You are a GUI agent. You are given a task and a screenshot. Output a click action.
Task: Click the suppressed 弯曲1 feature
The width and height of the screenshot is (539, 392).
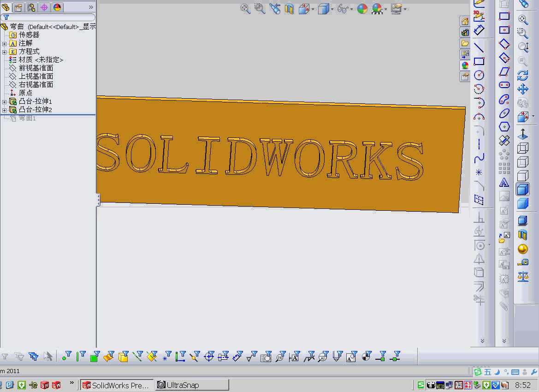click(x=27, y=118)
